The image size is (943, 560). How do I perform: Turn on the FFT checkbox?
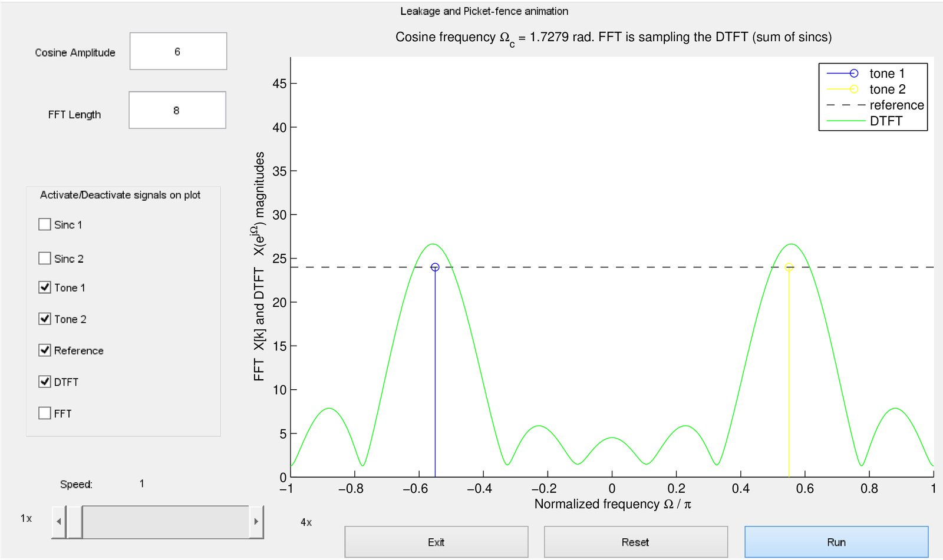(x=45, y=413)
